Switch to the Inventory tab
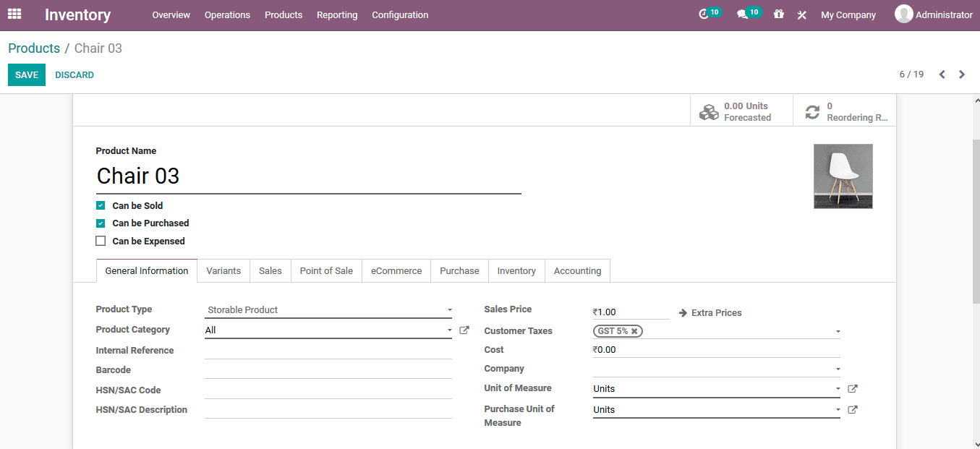980x449 pixels. tap(516, 270)
